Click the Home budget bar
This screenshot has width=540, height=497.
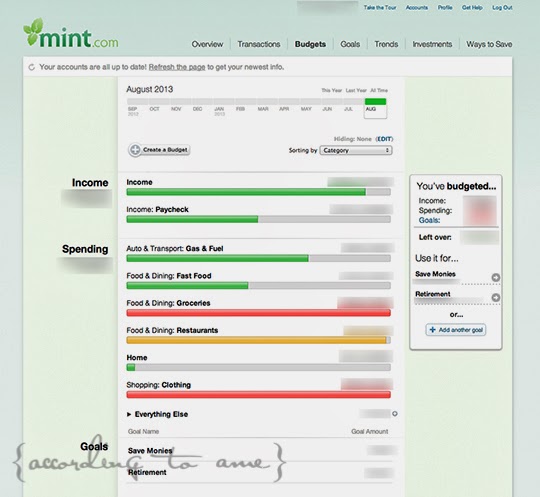pos(258,367)
